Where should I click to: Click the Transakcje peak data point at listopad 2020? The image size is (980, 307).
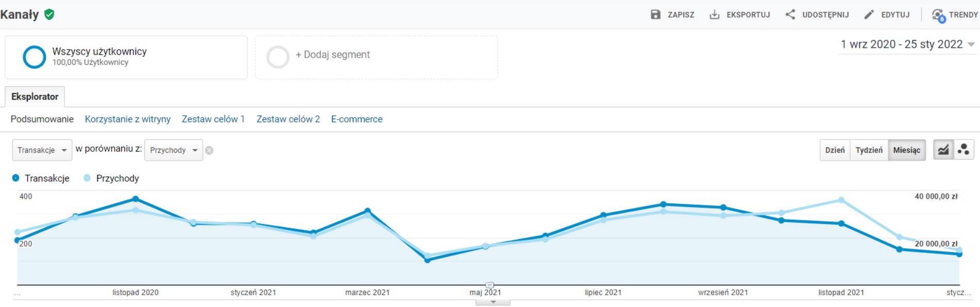click(136, 199)
